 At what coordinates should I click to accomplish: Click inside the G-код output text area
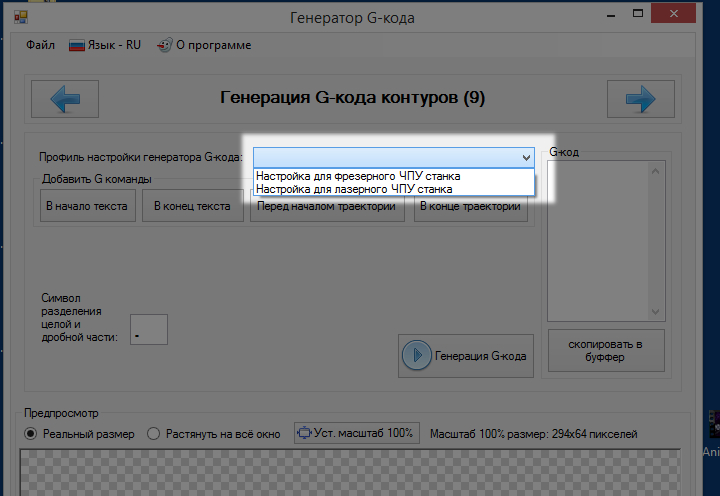[x=597, y=241]
